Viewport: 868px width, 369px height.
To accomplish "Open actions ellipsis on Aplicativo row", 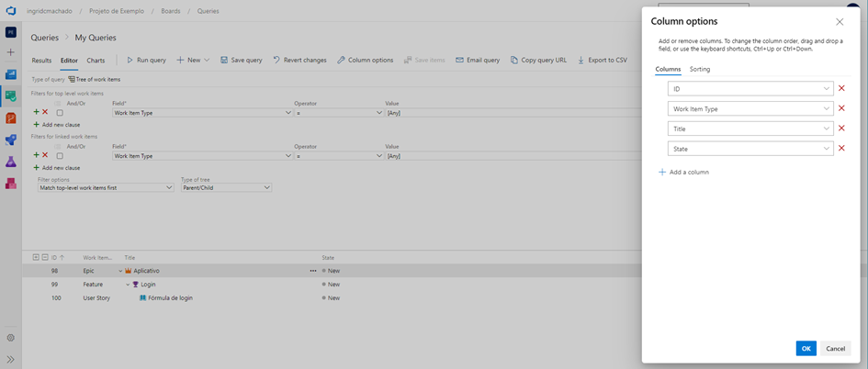I will click(313, 271).
